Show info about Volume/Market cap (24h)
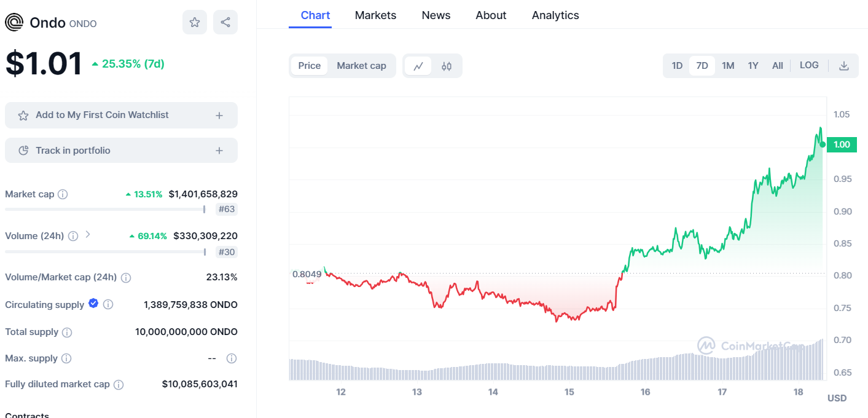 126,278
